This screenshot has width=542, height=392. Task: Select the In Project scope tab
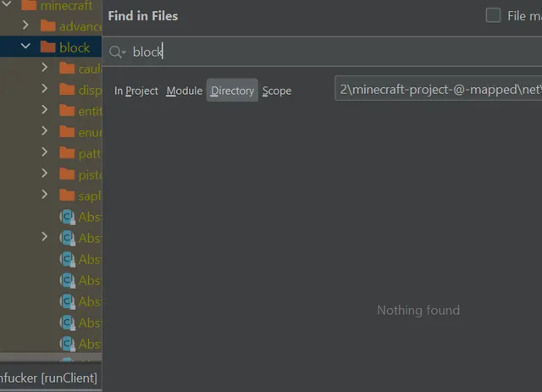(x=135, y=91)
